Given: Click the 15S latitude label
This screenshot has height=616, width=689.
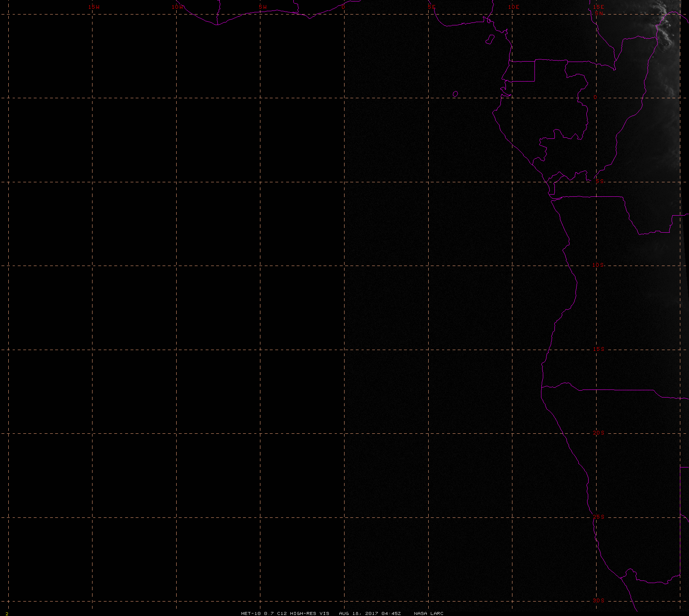Looking at the screenshot, I should point(599,349).
